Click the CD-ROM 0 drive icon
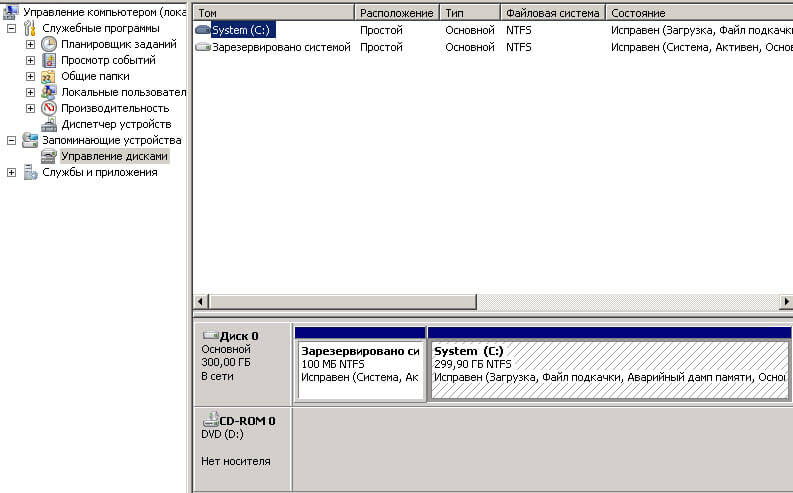793x493 pixels. (x=210, y=420)
